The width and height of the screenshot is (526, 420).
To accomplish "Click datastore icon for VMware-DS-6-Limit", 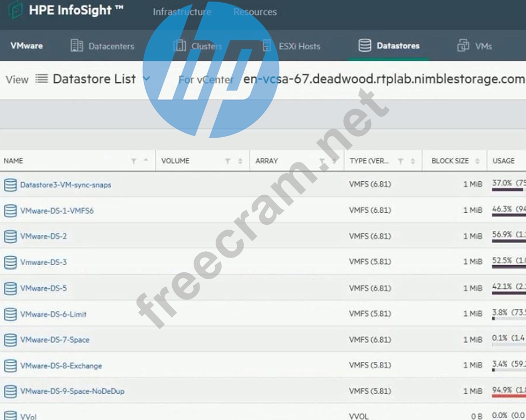I will [x=10, y=315].
